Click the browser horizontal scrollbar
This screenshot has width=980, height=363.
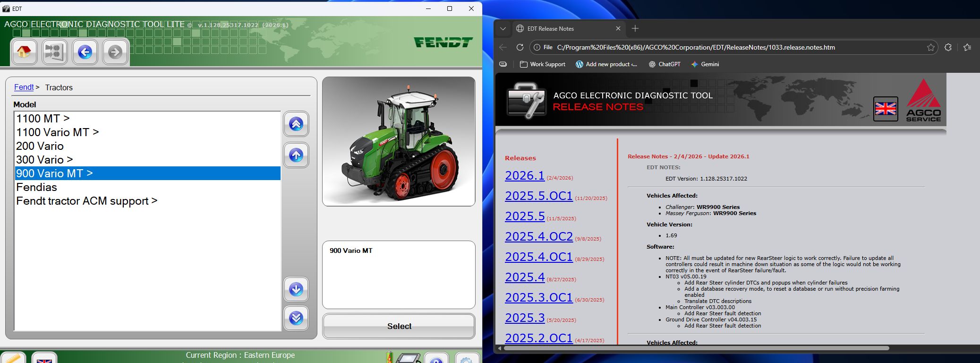coord(696,348)
